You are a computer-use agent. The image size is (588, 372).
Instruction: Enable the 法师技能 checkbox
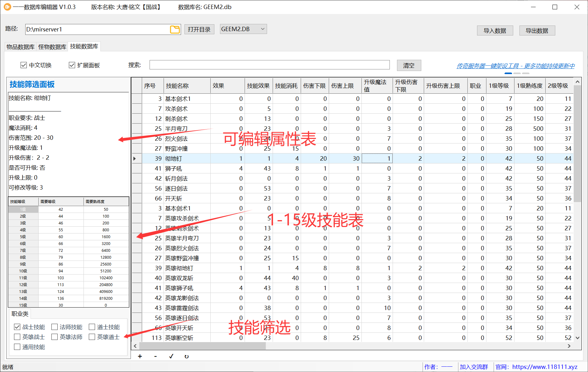[55, 327]
